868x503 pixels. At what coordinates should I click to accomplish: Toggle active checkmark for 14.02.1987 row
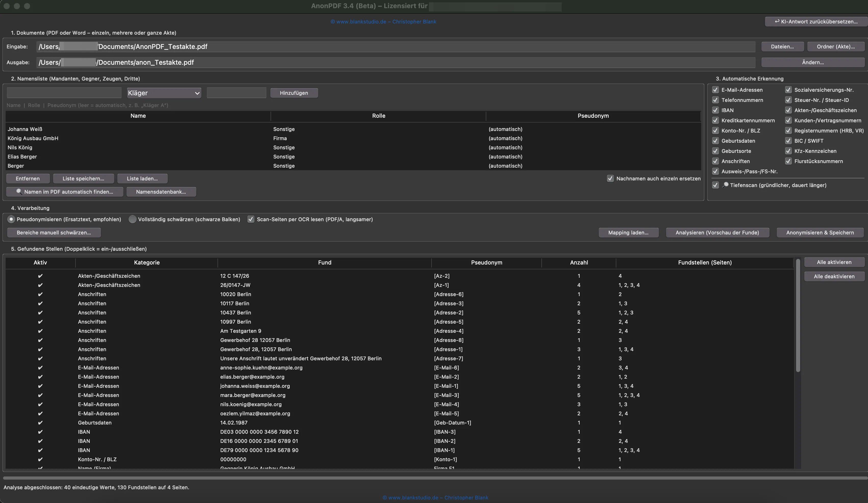40,422
